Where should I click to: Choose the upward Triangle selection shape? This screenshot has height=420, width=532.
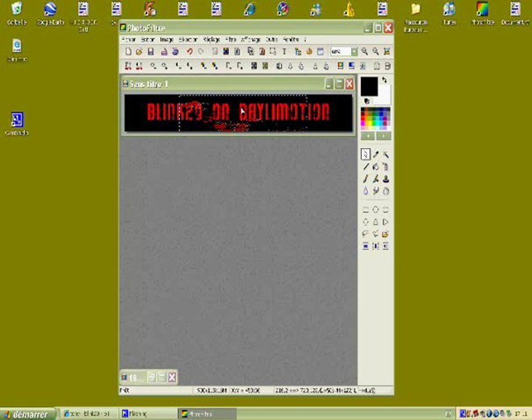pyautogui.click(x=376, y=222)
